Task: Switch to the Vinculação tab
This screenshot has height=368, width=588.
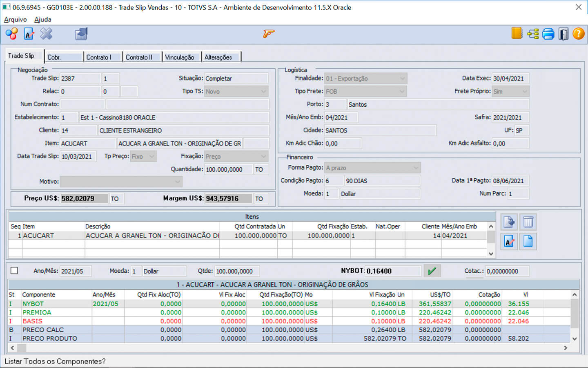Action: click(x=179, y=57)
